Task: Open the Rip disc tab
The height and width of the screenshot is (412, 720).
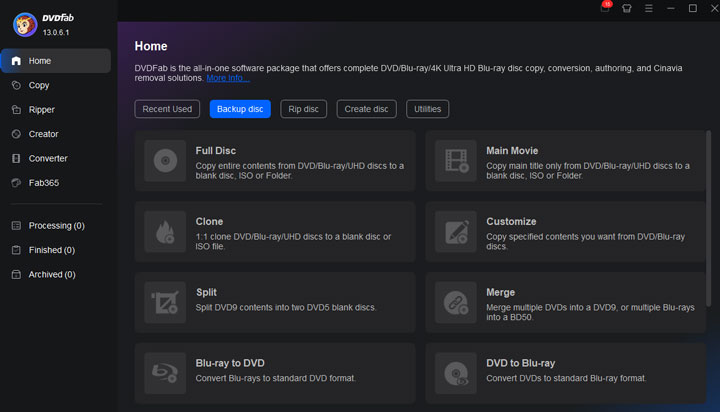Action: point(304,109)
